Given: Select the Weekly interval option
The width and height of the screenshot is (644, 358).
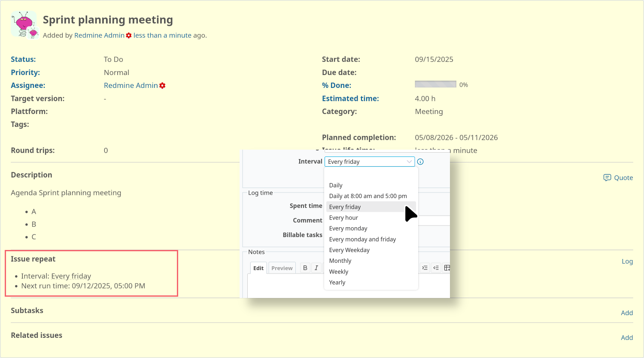Looking at the screenshot, I should point(371,271).
